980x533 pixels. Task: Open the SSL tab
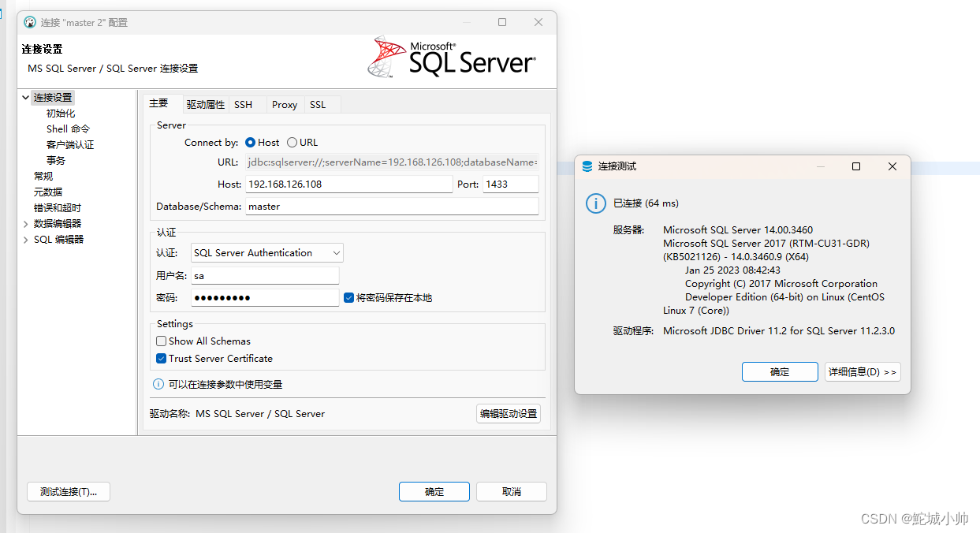point(318,104)
